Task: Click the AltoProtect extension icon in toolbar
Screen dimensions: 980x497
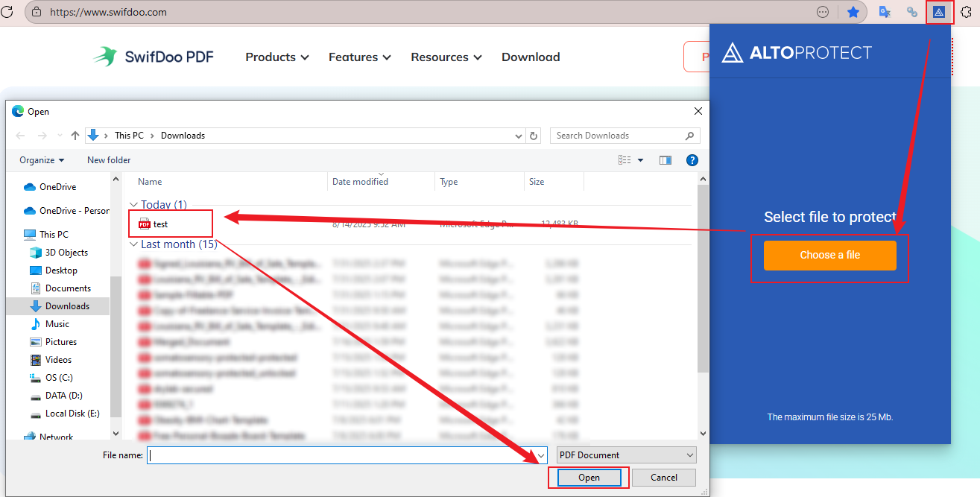Action: pos(939,12)
